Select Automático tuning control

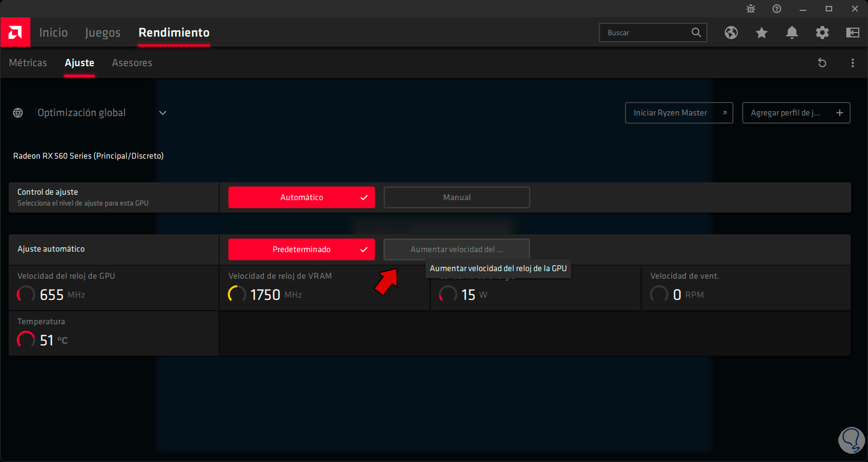tap(302, 197)
